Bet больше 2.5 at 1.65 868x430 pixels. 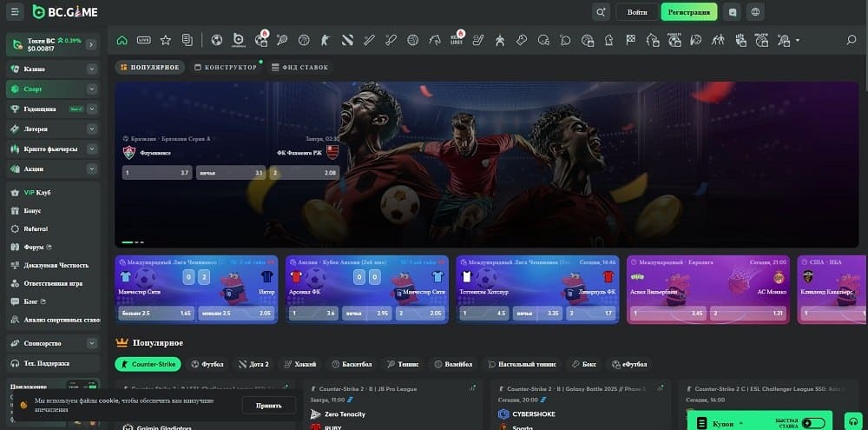(x=156, y=313)
